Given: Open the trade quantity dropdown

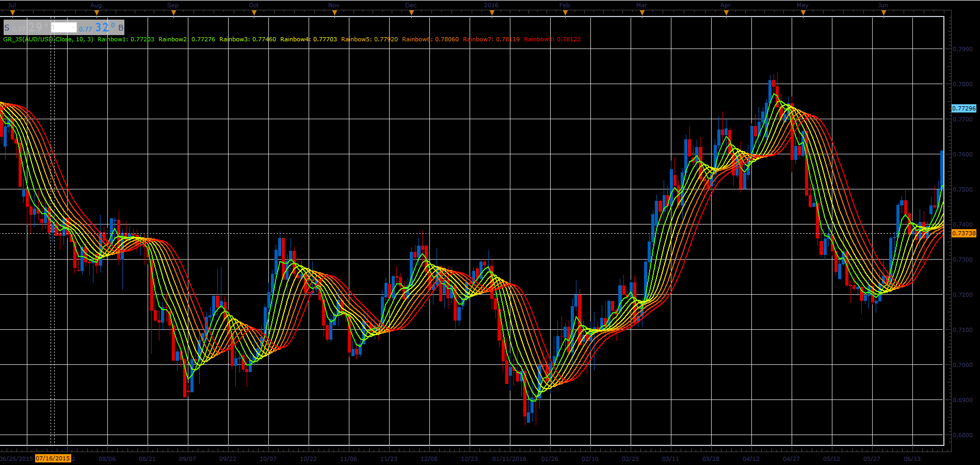Looking at the screenshot, I should pyautogui.click(x=64, y=27).
